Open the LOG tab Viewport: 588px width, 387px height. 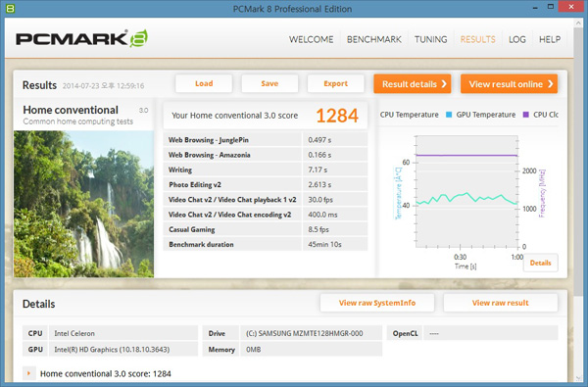(x=517, y=39)
